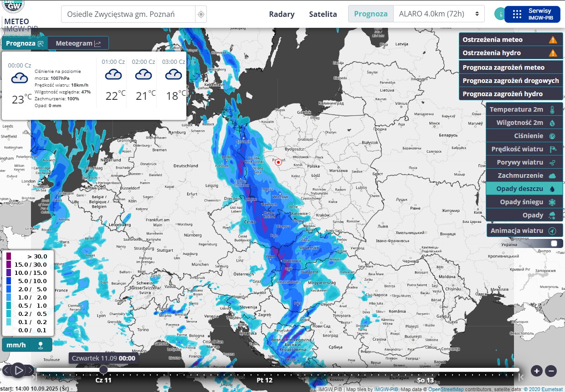565x392 pixels.
Task: Zoom in the map with plus
Action: coord(537,371)
